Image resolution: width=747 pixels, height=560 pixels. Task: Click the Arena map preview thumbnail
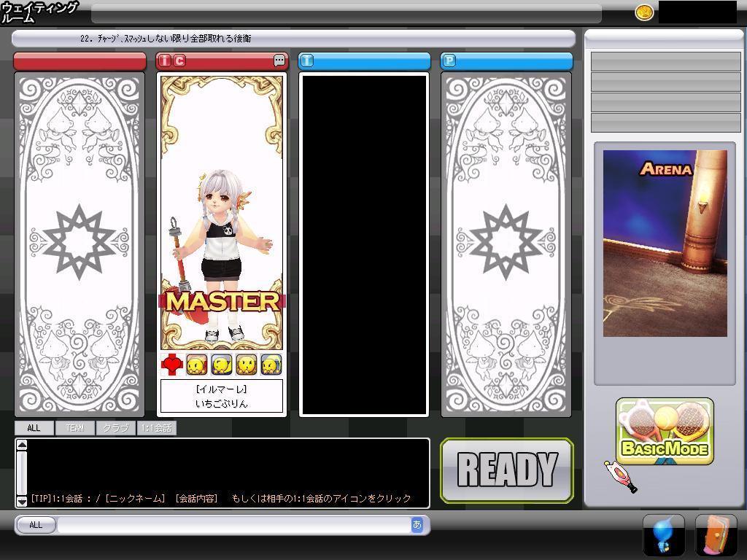click(x=665, y=244)
